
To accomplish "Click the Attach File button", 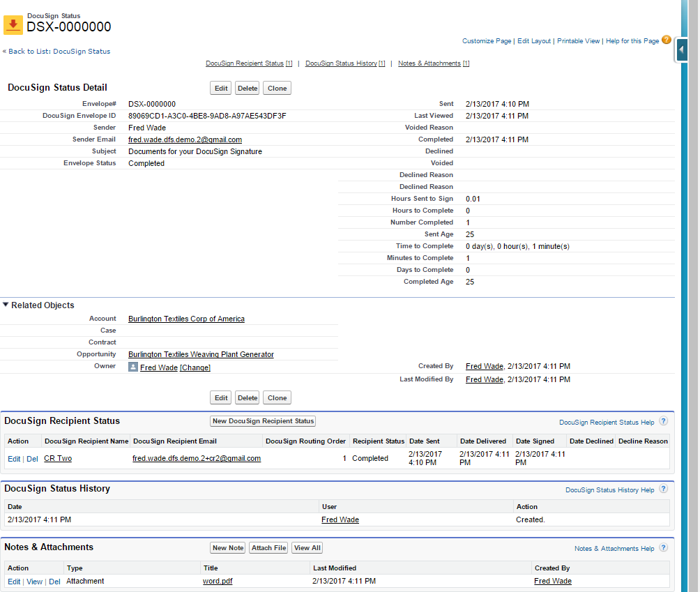I will click(x=269, y=548).
